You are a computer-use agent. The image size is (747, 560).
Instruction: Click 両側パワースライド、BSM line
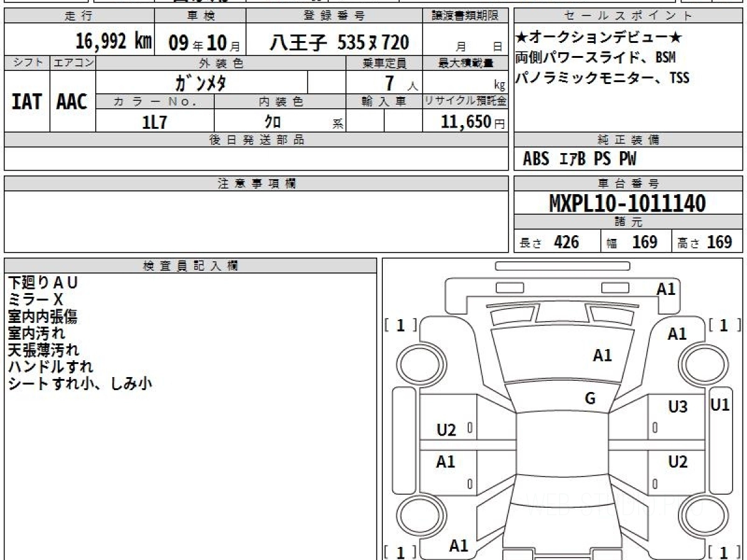click(x=596, y=58)
